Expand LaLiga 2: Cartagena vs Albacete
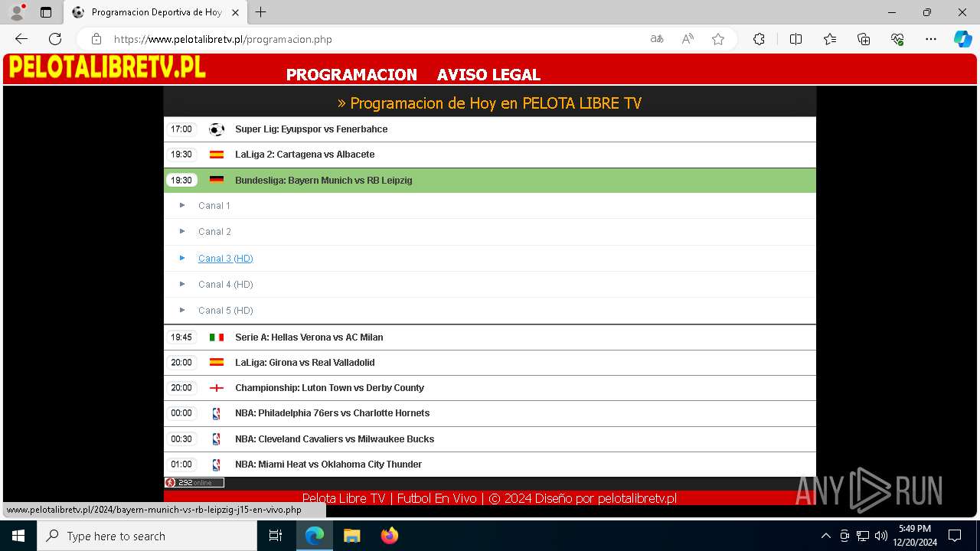The image size is (980, 551). click(490, 155)
